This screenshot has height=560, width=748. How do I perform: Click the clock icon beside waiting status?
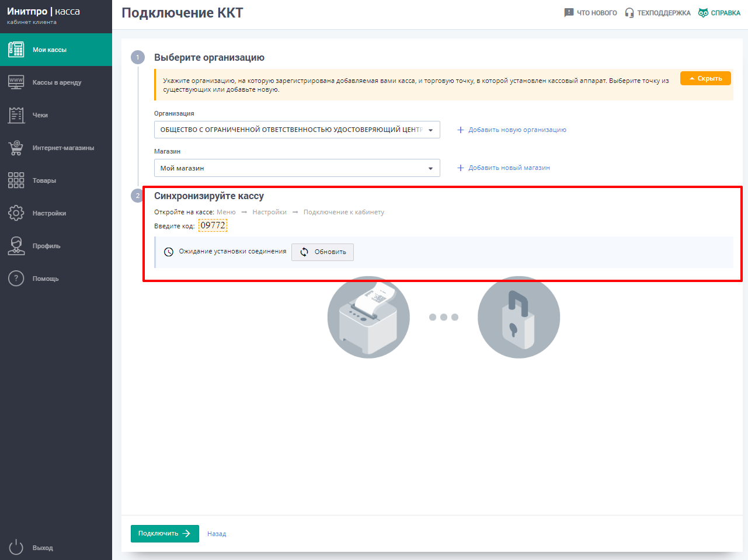(x=169, y=252)
